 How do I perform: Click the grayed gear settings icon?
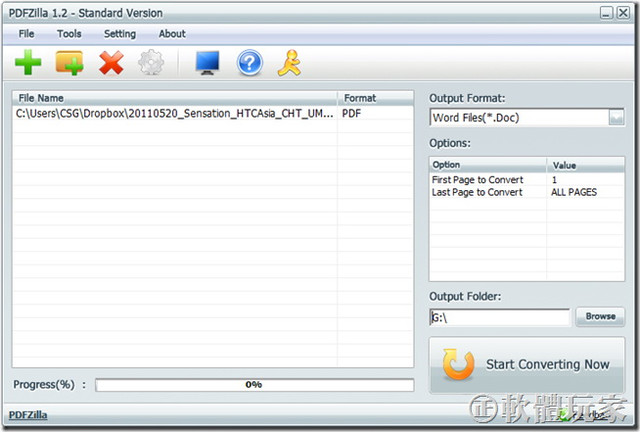tap(151, 62)
